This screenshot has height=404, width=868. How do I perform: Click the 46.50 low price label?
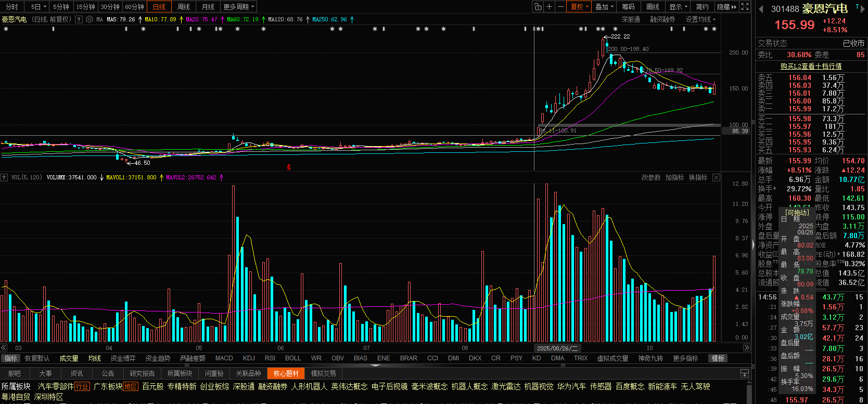[x=142, y=163]
